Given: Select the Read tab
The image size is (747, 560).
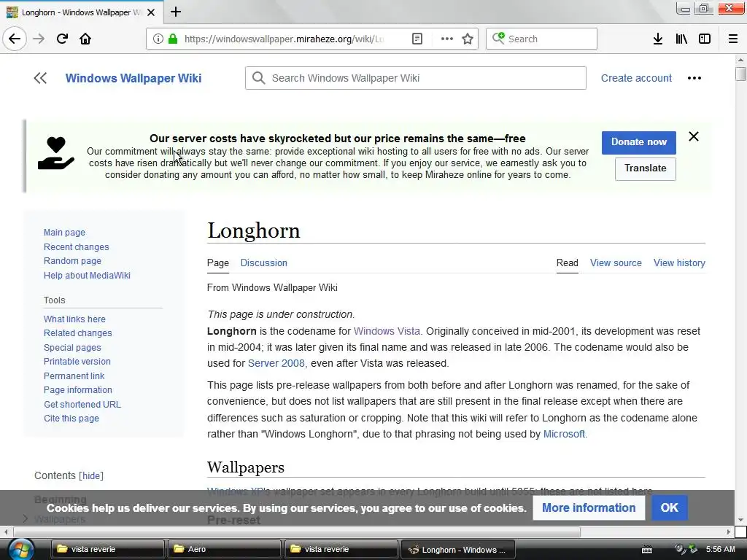Looking at the screenshot, I should [567, 262].
